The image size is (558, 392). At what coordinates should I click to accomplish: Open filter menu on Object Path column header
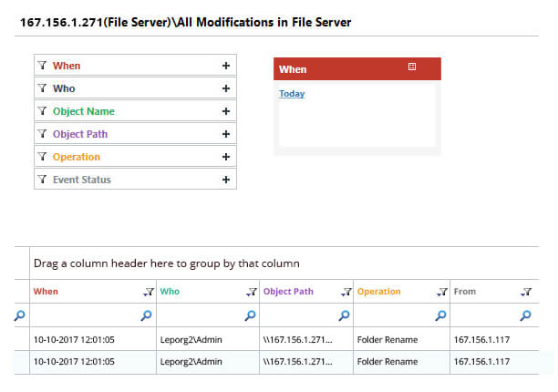[346, 292]
